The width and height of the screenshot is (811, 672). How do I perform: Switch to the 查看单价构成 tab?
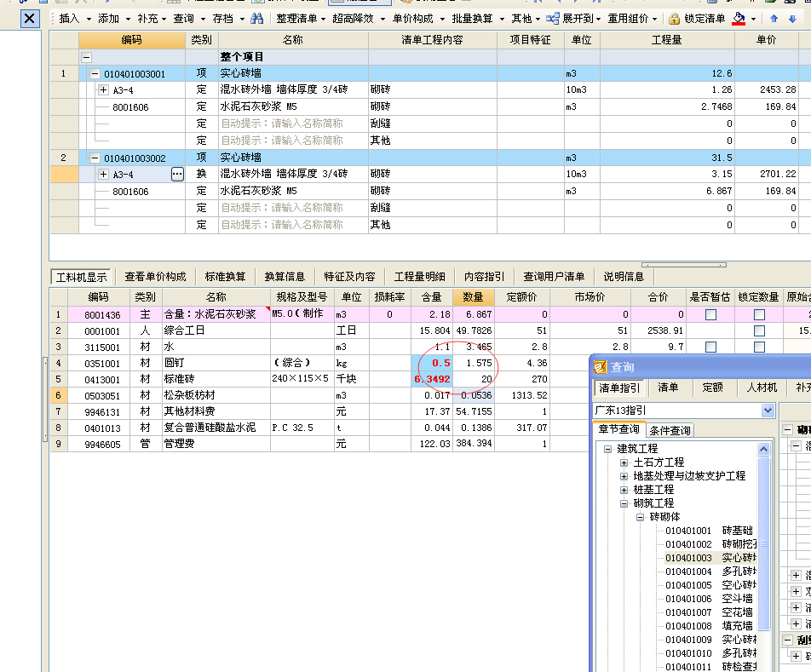coord(155,277)
